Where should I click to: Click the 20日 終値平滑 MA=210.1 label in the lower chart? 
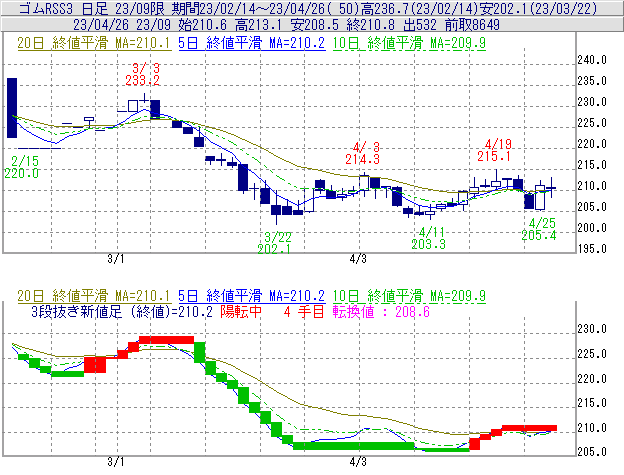[x=94, y=296]
